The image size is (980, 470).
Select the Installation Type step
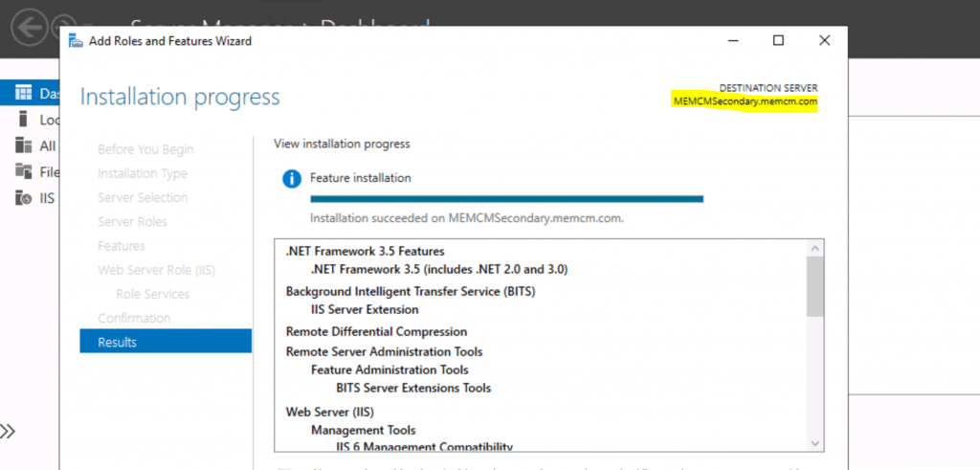click(143, 174)
